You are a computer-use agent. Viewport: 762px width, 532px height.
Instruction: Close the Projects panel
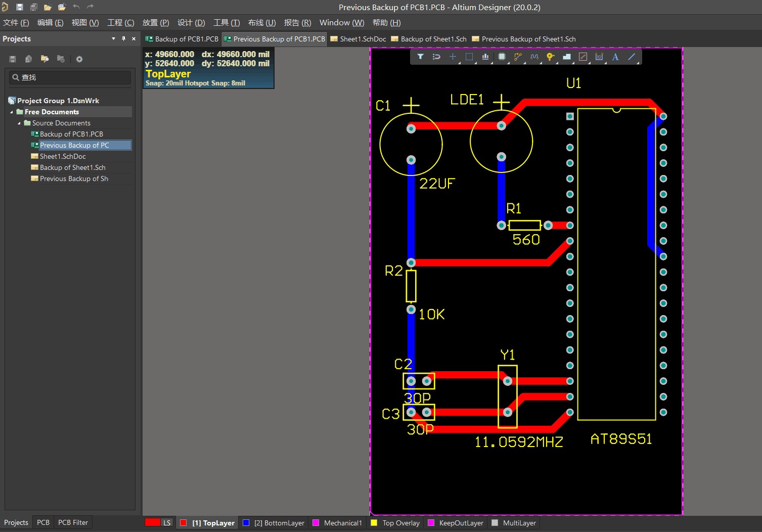click(x=133, y=39)
